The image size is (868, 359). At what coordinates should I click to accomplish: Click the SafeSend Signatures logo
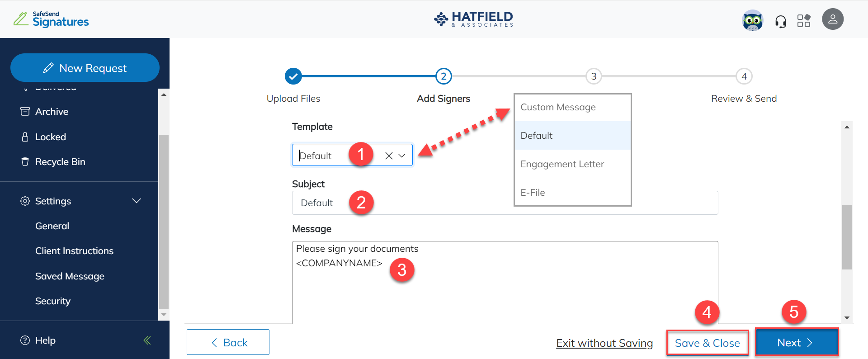click(51, 18)
